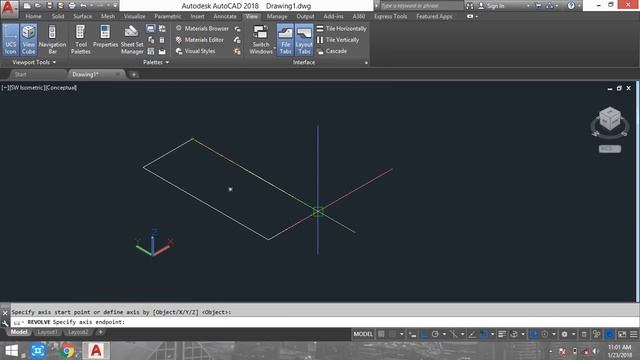Toggle polar tracking in status bar
Viewport: 640px width, 360px height.
[x=435, y=334]
